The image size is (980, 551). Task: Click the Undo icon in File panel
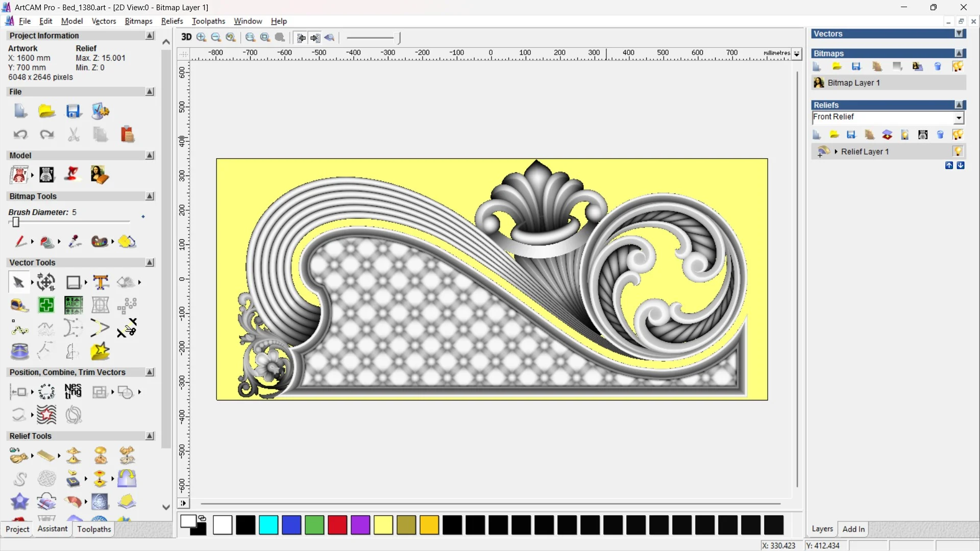[20, 135]
